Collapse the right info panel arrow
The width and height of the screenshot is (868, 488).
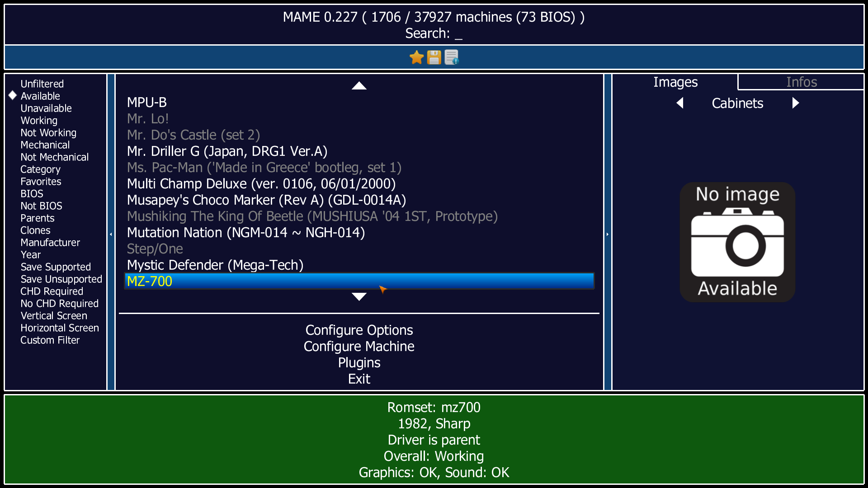pos(607,234)
